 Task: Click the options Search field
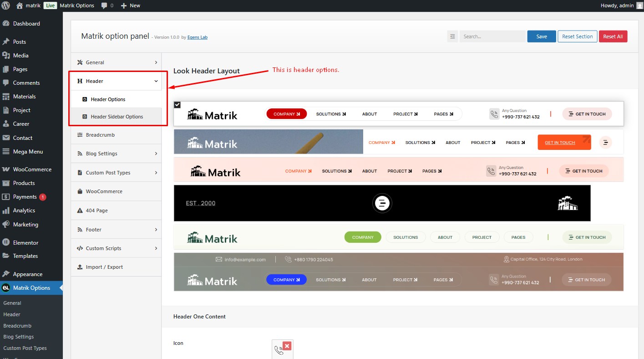tap(492, 36)
